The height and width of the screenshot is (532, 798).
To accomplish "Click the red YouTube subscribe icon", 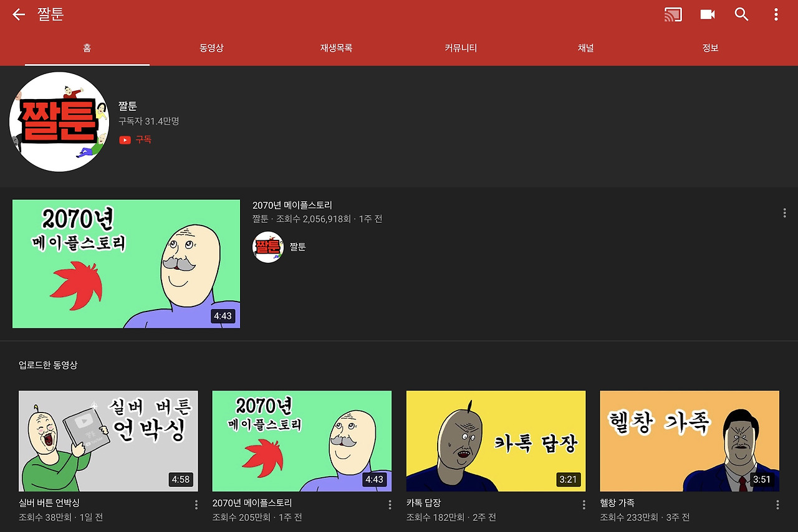I will pos(125,140).
